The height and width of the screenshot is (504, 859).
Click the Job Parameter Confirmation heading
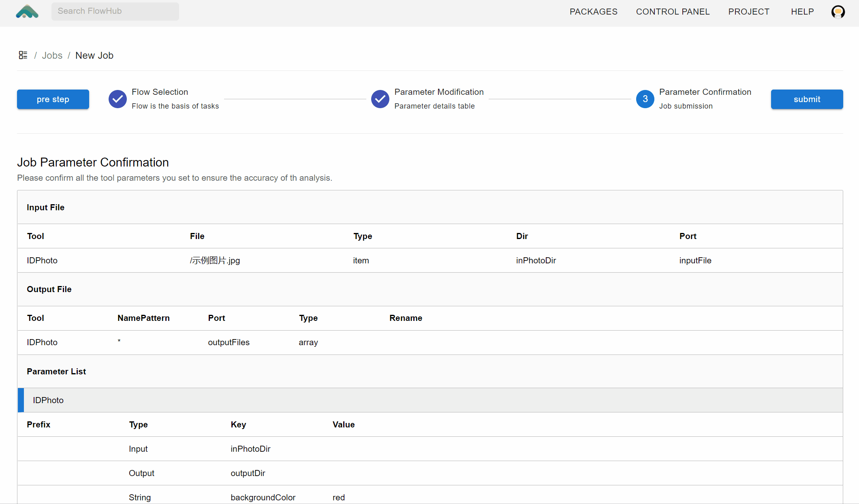click(93, 162)
